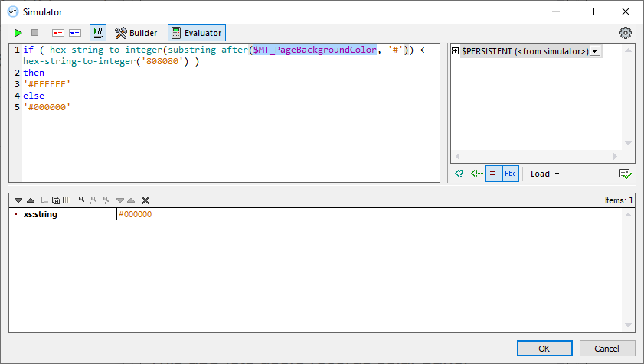Open the $PERSISTENT source dropdown arrow
The image size is (644, 364).
pos(595,51)
